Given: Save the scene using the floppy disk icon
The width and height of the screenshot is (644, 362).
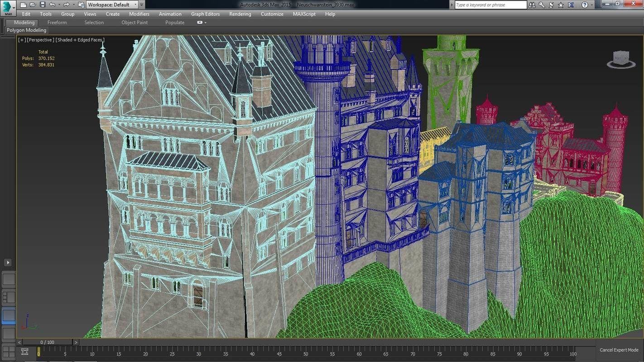Looking at the screenshot, I should [x=43, y=5].
